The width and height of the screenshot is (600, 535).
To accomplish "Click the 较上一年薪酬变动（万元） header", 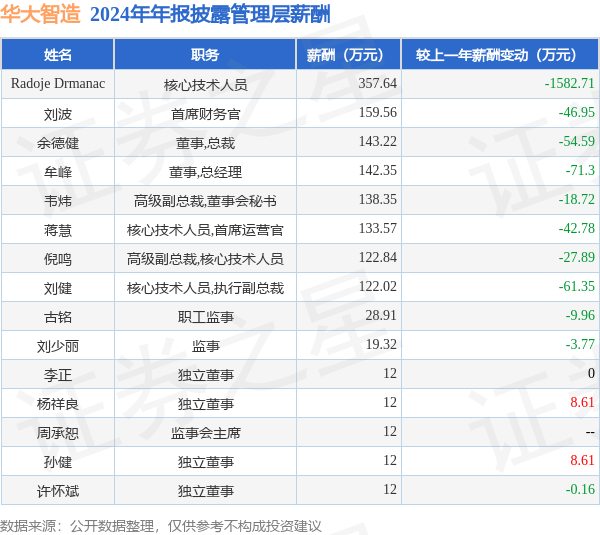I will tap(500, 55).
